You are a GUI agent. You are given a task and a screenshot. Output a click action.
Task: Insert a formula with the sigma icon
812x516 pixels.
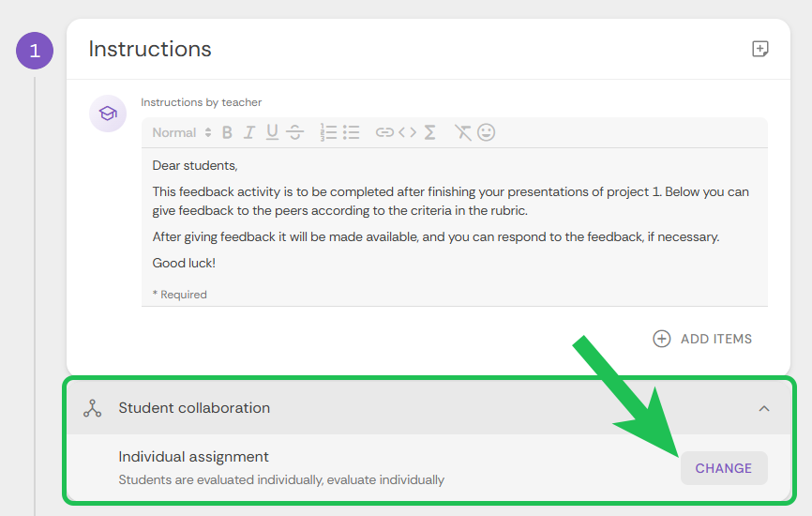point(429,133)
